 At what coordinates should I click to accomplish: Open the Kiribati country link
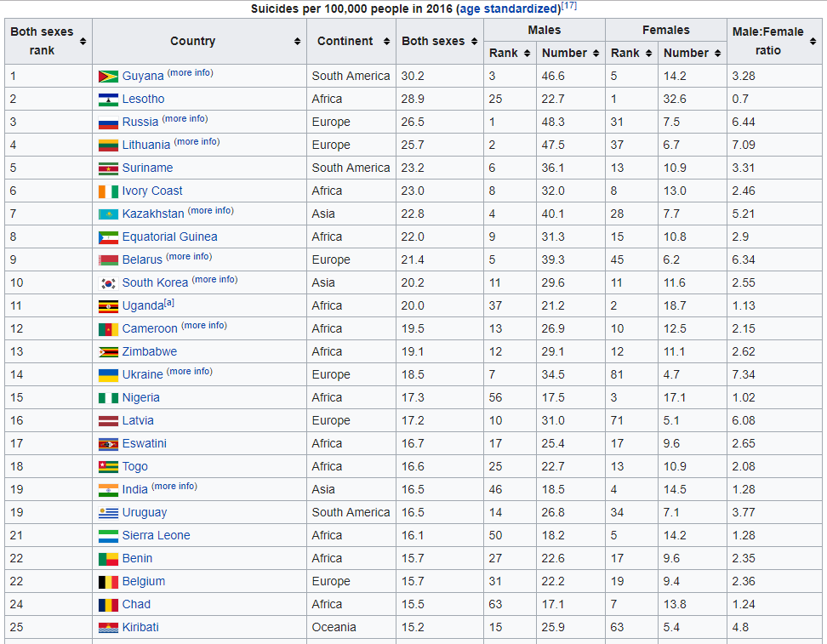pyautogui.click(x=140, y=627)
